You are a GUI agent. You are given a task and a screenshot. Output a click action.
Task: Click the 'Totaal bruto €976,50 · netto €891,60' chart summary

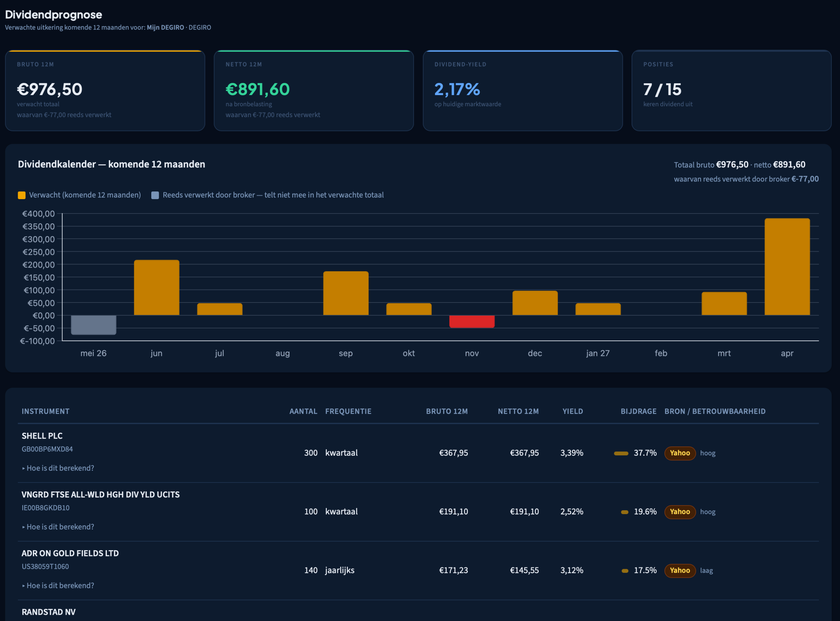[x=740, y=165]
